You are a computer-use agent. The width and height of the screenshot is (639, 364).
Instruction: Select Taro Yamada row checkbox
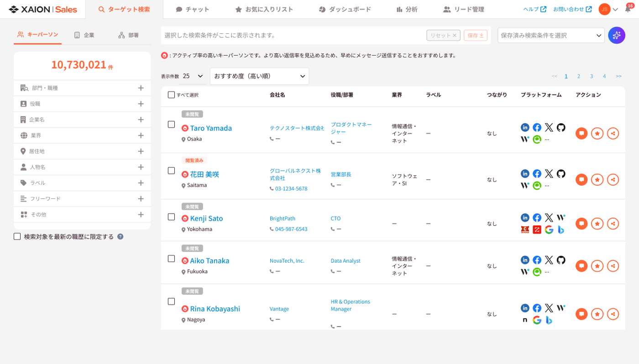171,125
